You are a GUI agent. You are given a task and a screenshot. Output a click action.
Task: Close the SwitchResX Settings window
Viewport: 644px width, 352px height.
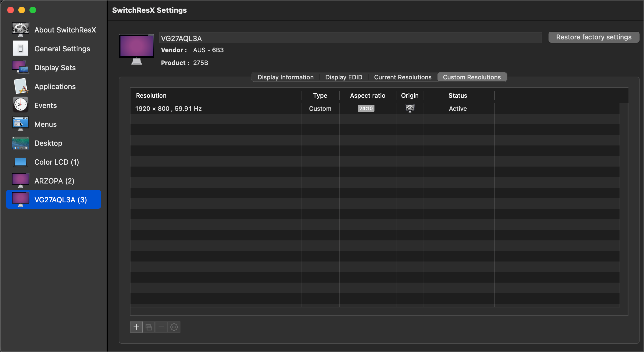point(11,10)
